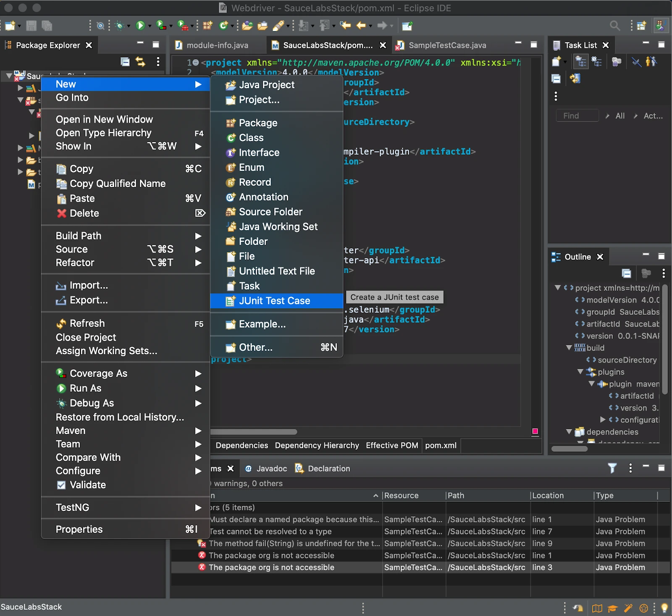The image size is (672, 616).
Task: Select JUnit Test Case from New submenu
Action: (274, 301)
